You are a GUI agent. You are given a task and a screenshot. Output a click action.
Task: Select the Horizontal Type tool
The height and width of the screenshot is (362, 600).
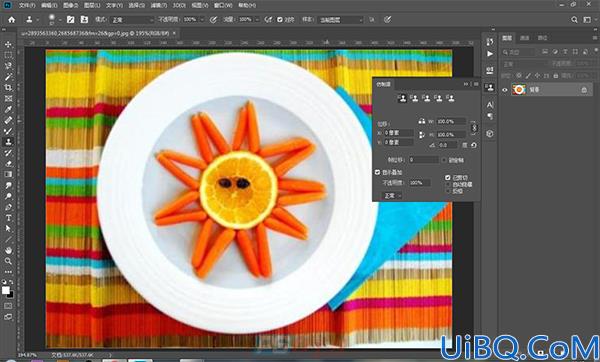tap(8, 218)
